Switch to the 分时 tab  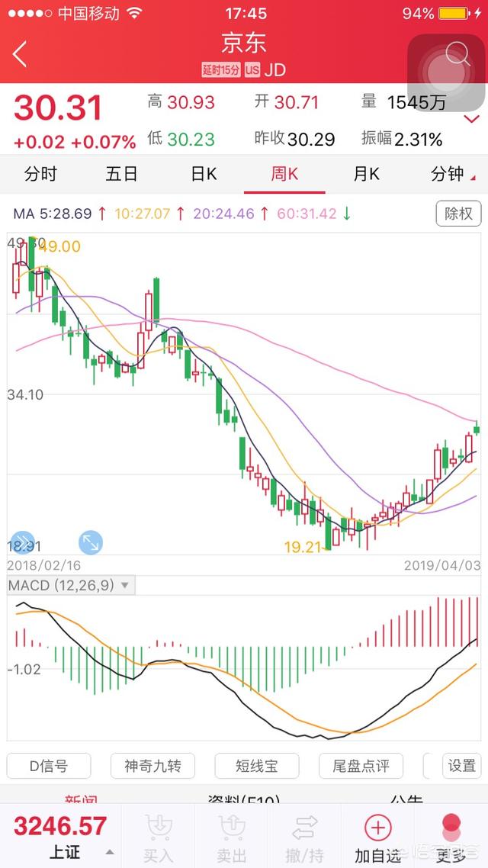(40, 174)
